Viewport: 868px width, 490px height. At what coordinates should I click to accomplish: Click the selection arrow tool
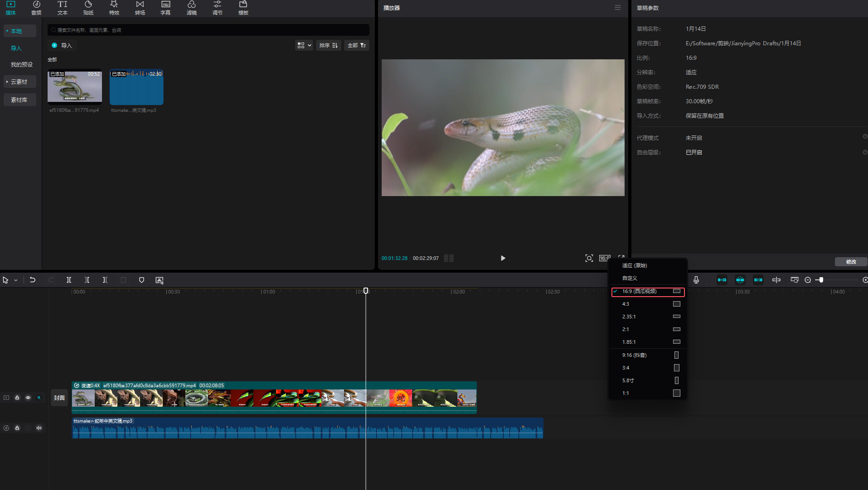tap(5, 280)
